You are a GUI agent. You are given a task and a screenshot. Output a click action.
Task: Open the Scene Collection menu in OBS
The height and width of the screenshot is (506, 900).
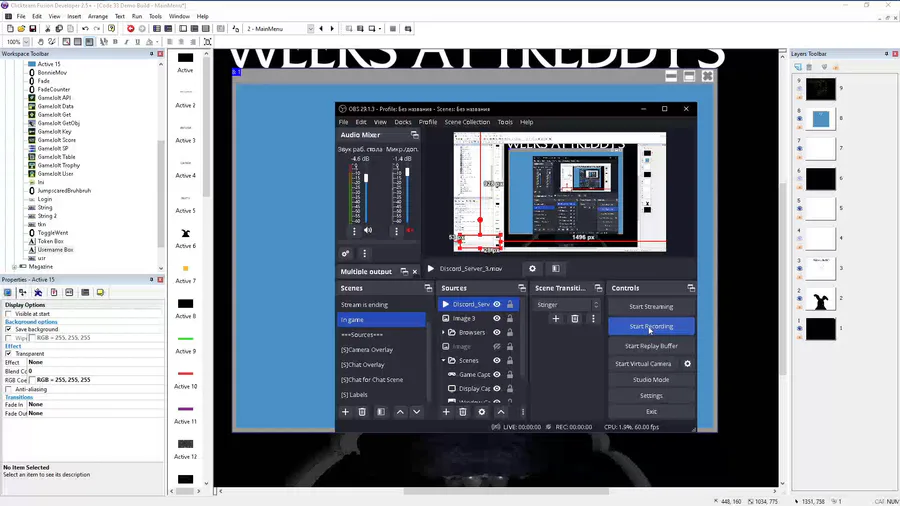467,122
